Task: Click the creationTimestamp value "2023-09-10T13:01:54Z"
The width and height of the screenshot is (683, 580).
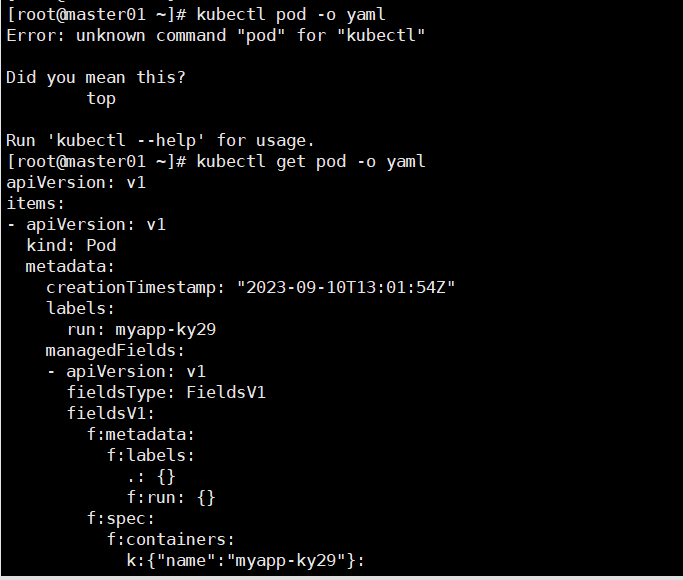Action: pos(346,287)
